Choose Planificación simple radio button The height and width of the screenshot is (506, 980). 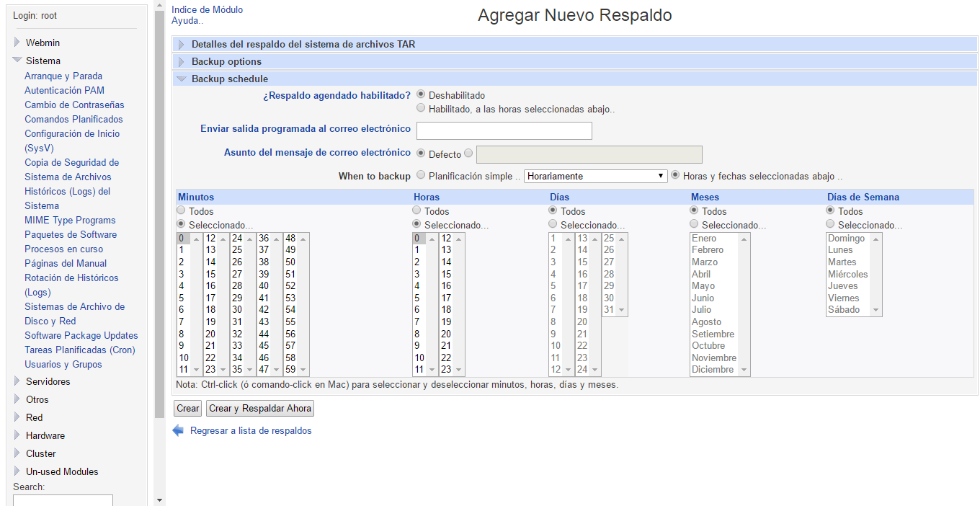pos(421,175)
